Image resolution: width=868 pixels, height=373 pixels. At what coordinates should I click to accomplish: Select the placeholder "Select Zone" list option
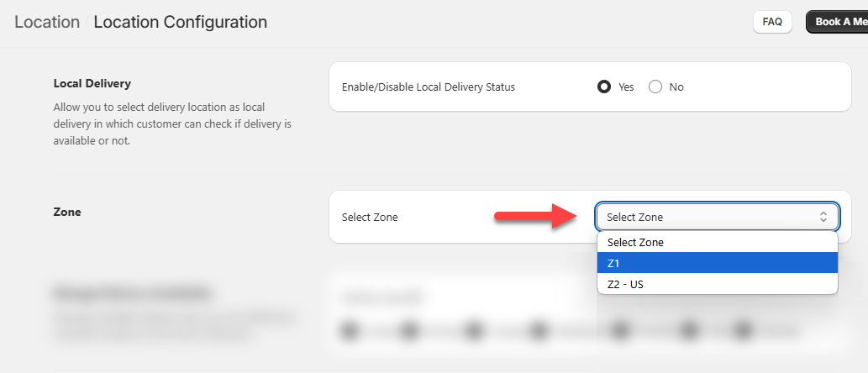pyautogui.click(x=717, y=243)
